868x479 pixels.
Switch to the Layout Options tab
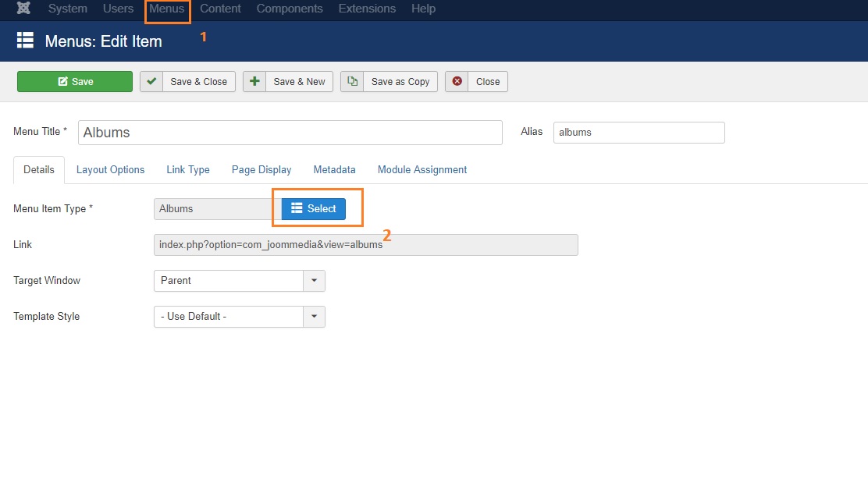click(x=110, y=169)
